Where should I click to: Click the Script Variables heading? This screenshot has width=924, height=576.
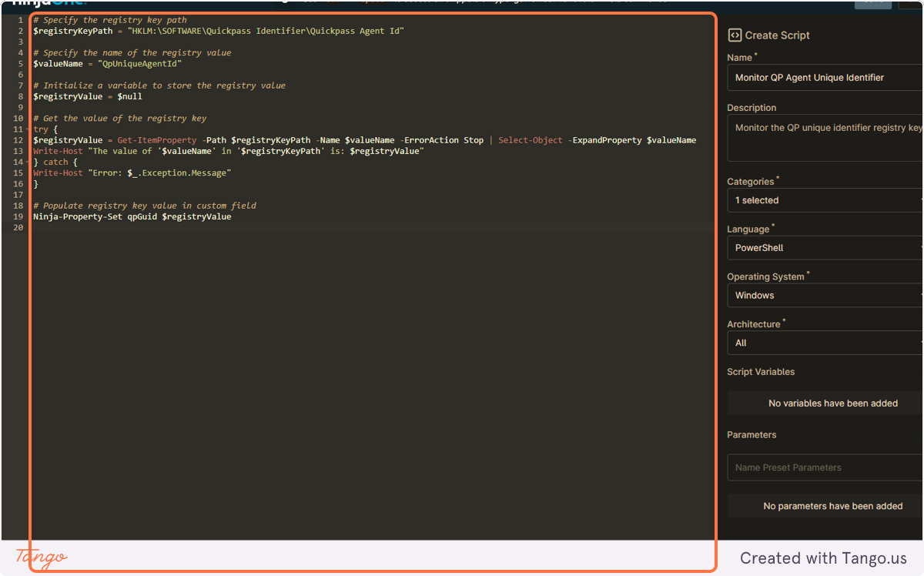[761, 372]
